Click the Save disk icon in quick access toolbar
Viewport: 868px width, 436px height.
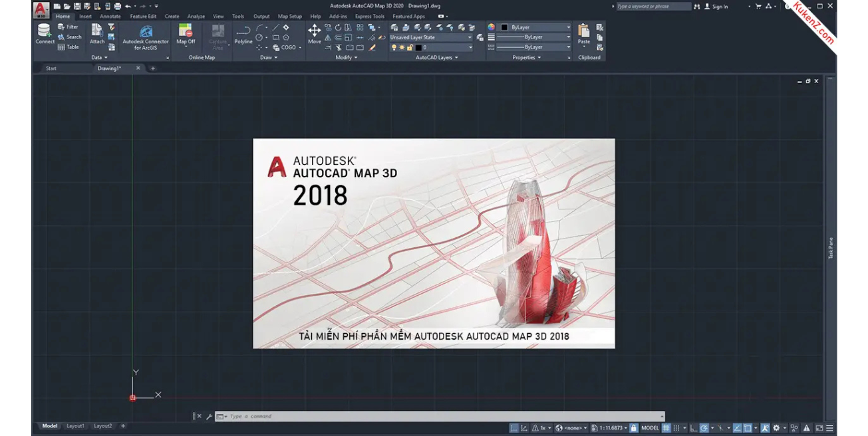click(77, 6)
